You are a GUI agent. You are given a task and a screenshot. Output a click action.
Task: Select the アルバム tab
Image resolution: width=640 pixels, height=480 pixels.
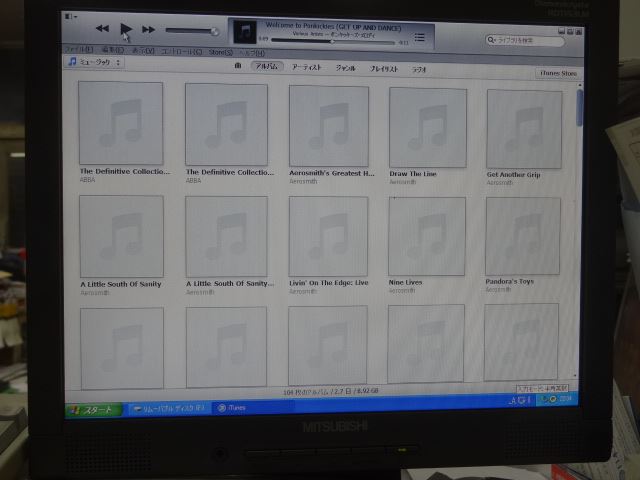(x=267, y=66)
